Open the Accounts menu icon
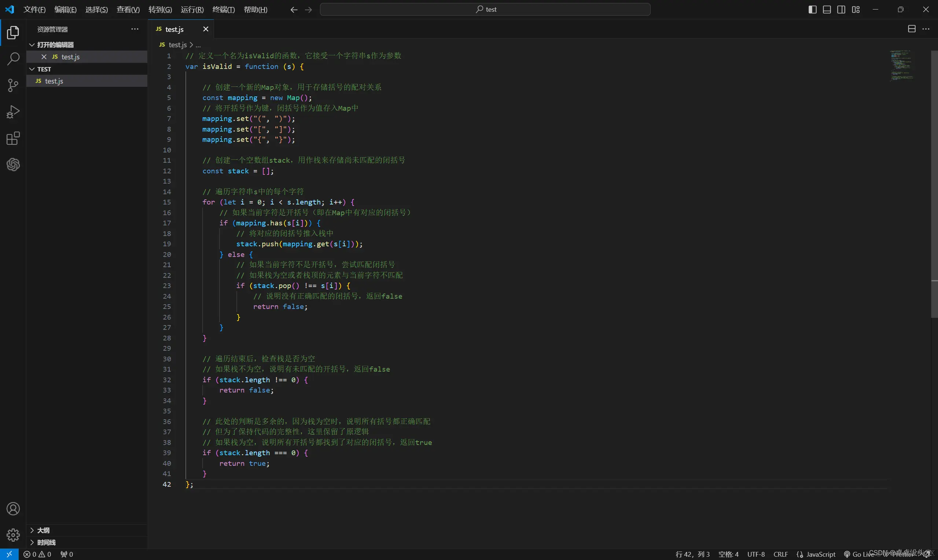The image size is (938, 560). (x=13, y=509)
